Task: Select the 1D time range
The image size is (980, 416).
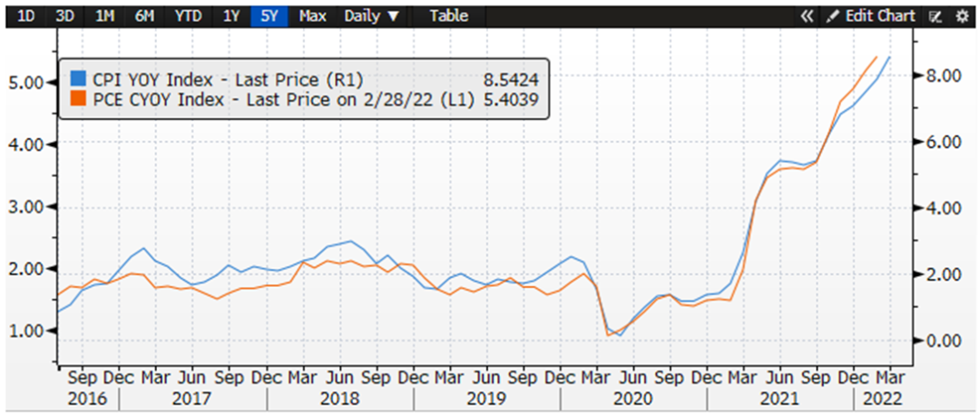Action: coord(26,16)
